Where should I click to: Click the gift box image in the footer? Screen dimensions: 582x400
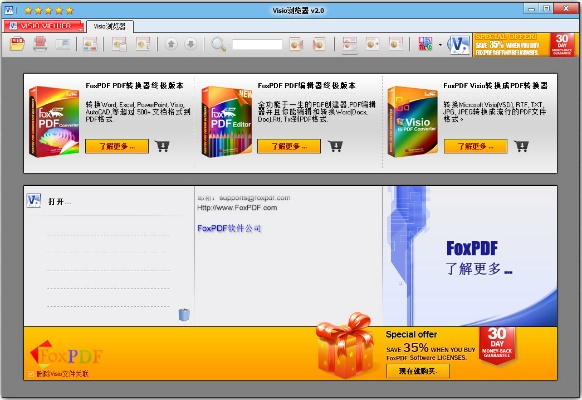tap(345, 346)
